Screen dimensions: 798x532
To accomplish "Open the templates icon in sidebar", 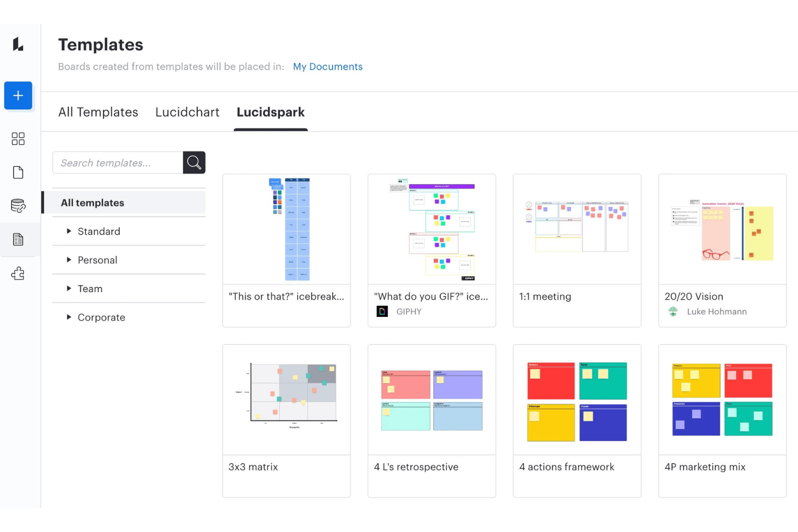I will [18, 239].
